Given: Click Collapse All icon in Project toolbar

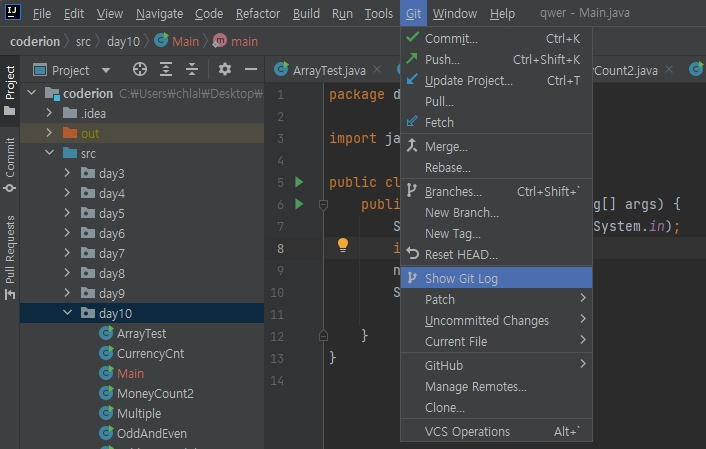Looking at the screenshot, I should click(x=192, y=69).
